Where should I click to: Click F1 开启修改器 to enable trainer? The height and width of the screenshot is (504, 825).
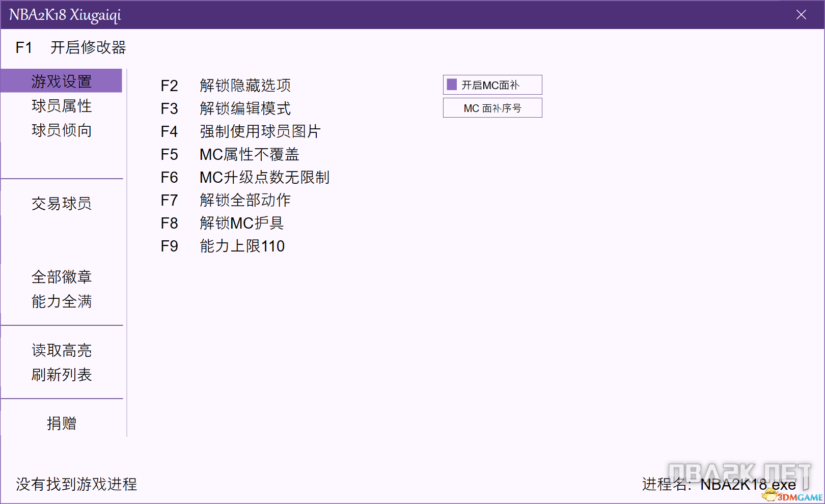71,47
